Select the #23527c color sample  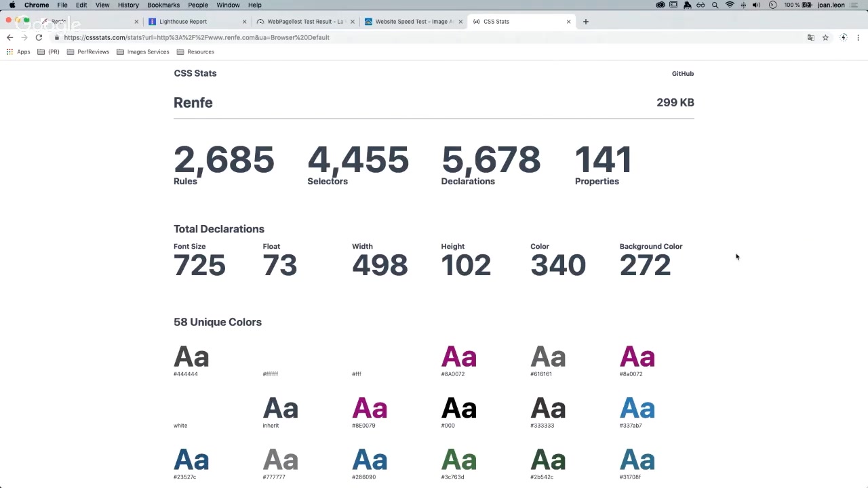pyautogui.click(x=191, y=464)
